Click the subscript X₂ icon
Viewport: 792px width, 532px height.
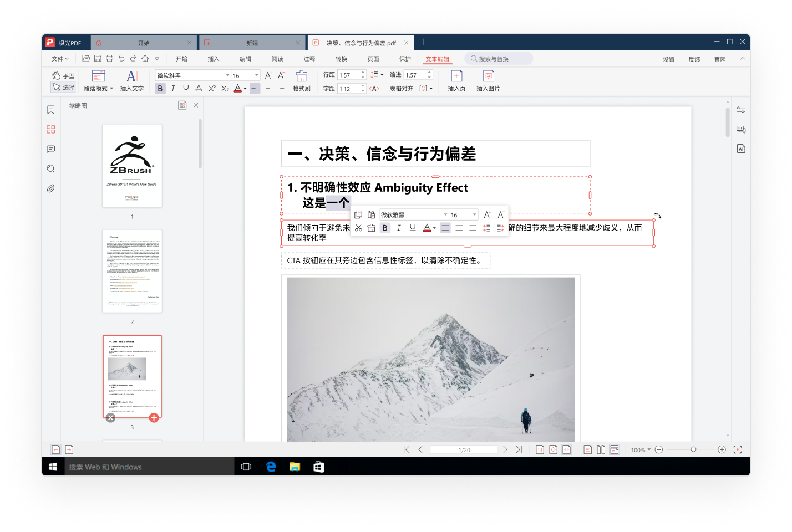224,88
